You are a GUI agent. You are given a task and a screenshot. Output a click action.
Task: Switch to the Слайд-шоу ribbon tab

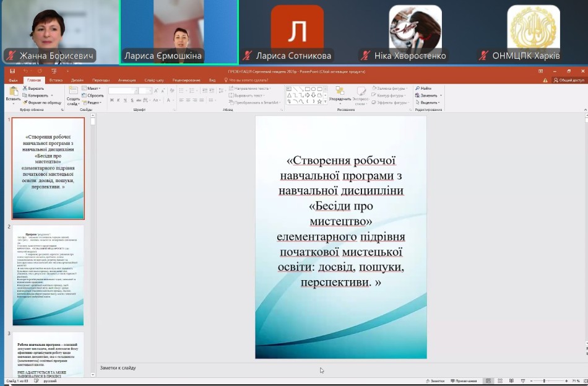click(153, 80)
